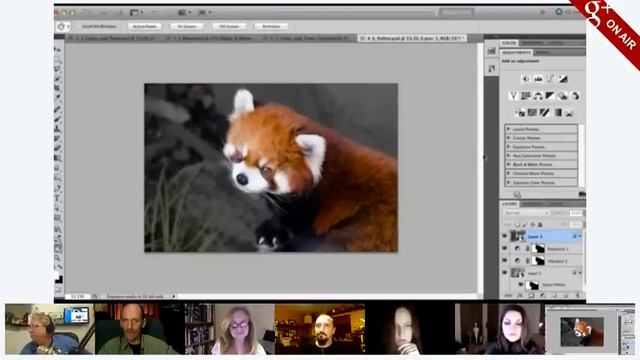Select the Type tool in toolbox
This screenshot has height=360, width=640.
(x=58, y=198)
